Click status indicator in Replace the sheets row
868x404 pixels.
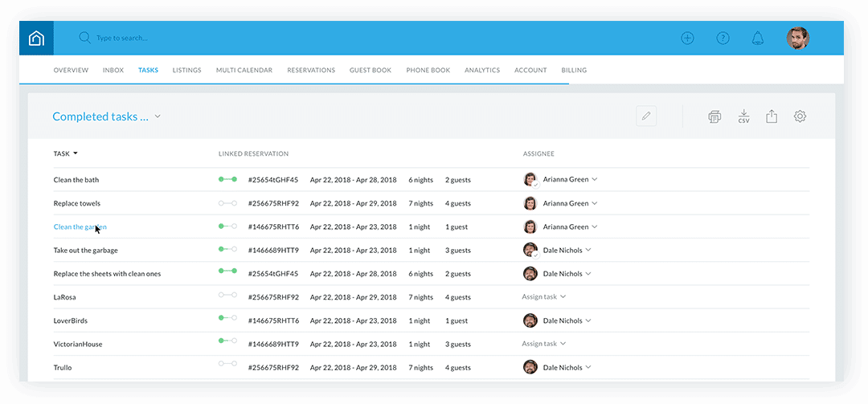pyautogui.click(x=227, y=271)
